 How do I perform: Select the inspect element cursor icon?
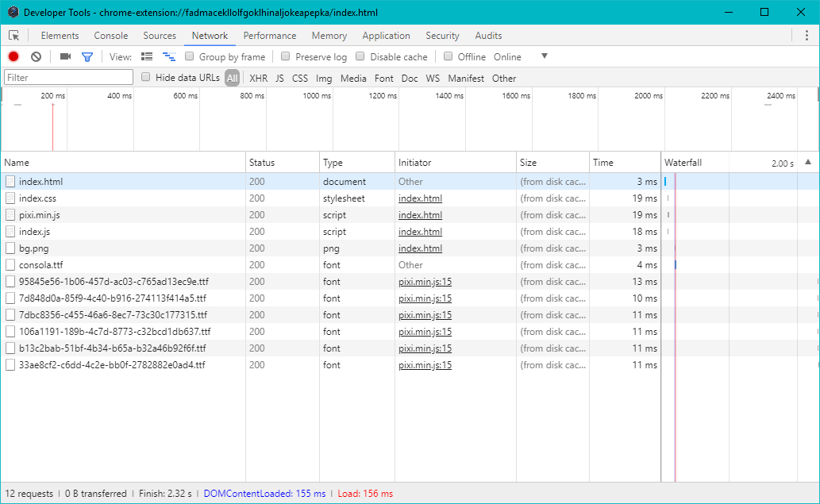click(x=13, y=36)
